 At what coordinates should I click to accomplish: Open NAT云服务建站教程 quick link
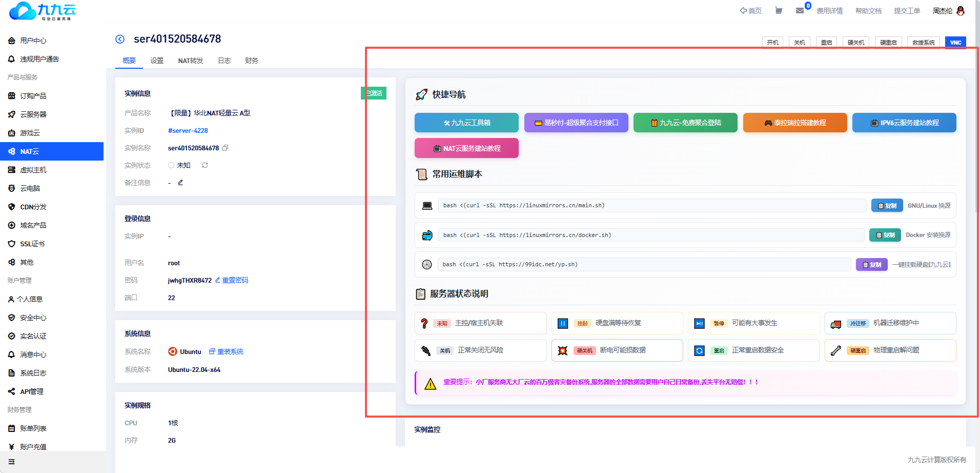pos(466,148)
